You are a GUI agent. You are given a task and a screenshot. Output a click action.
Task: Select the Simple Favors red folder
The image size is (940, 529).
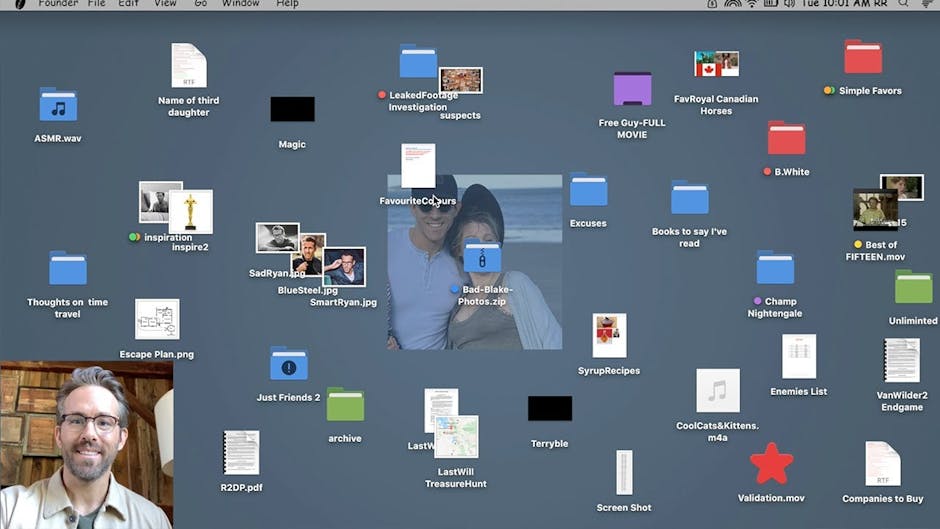pos(862,57)
